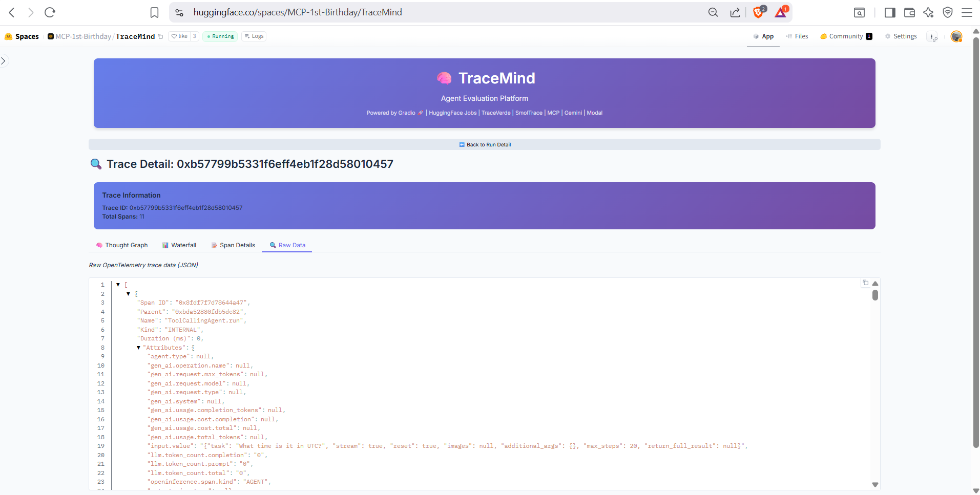Click the browser forward arrow
Image resolution: width=980 pixels, height=495 pixels.
(31, 12)
